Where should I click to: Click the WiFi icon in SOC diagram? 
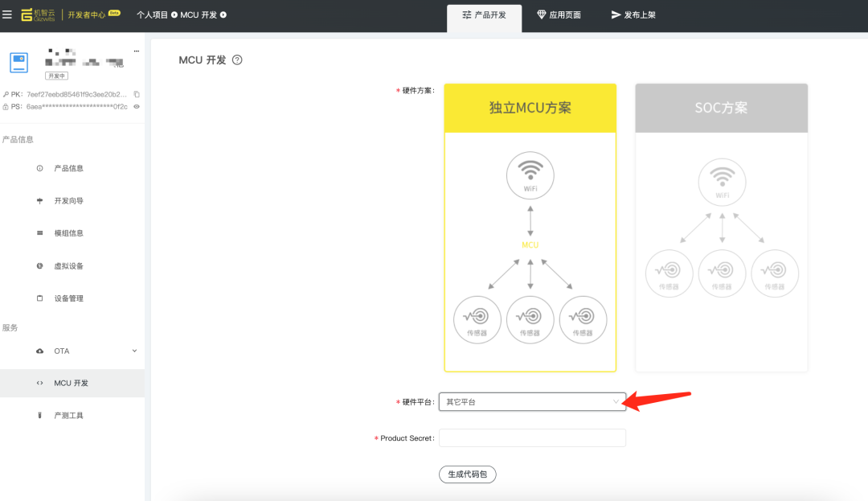coord(722,182)
